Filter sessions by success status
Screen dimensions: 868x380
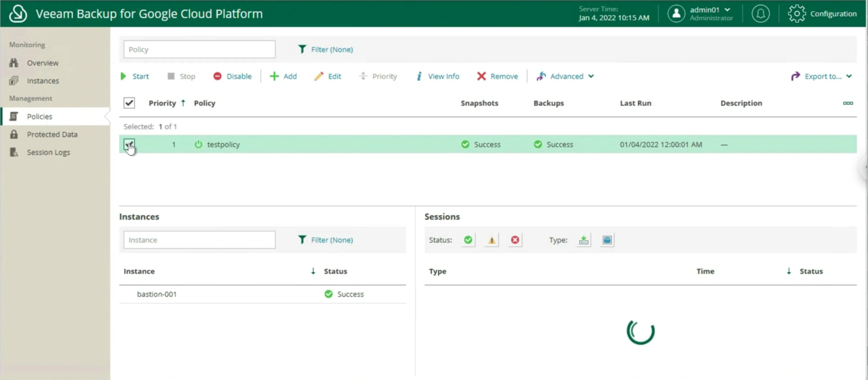pos(468,240)
